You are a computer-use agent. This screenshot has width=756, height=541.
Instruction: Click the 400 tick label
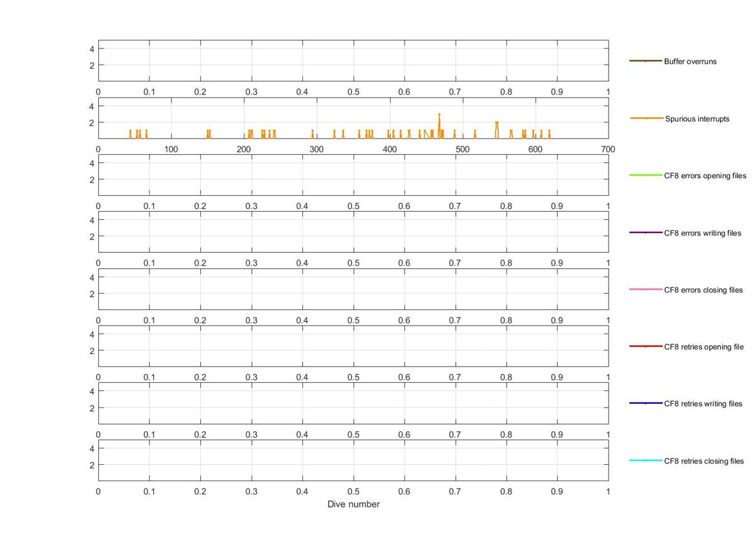[x=390, y=149]
